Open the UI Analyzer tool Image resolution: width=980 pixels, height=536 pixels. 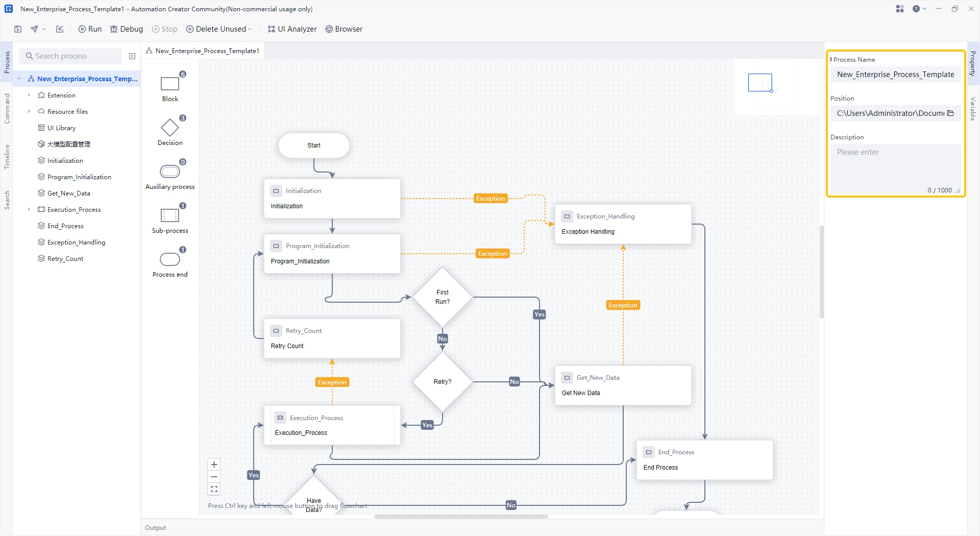coord(292,29)
